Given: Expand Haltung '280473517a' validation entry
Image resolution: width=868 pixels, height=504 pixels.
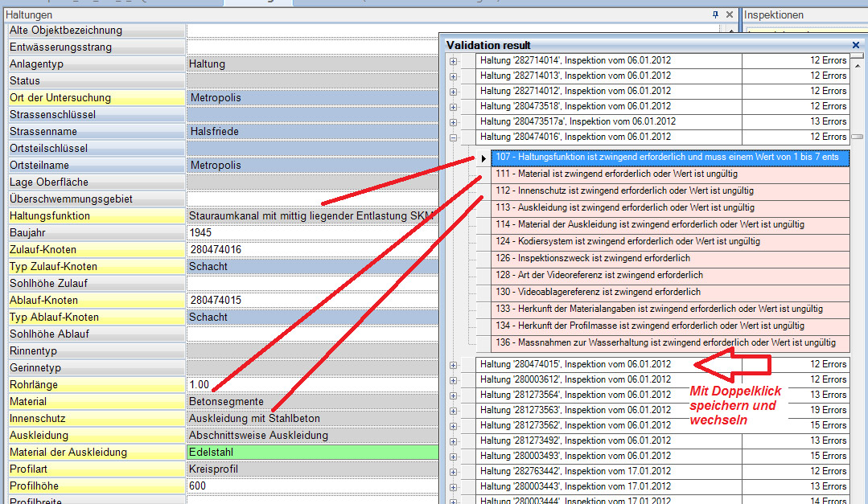Looking at the screenshot, I should pyautogui.click(x=454, y=122).
